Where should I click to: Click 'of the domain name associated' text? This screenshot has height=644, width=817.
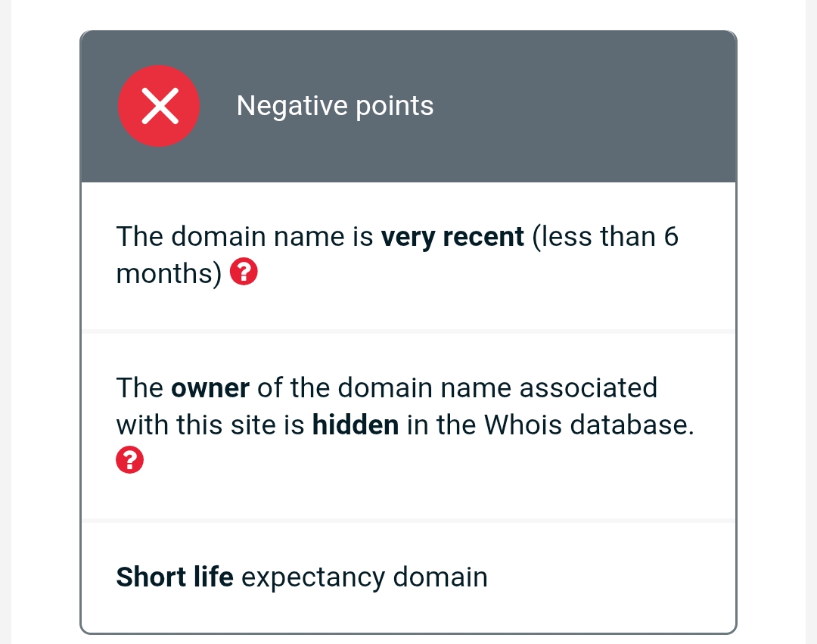458,388
